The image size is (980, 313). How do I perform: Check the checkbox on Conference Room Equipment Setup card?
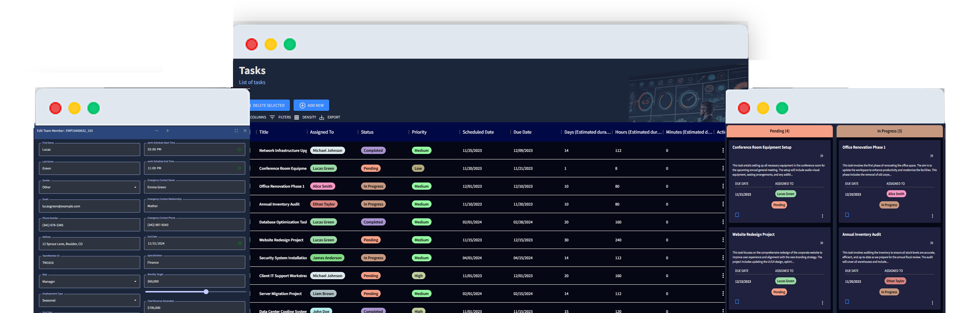tap(737, 215)
